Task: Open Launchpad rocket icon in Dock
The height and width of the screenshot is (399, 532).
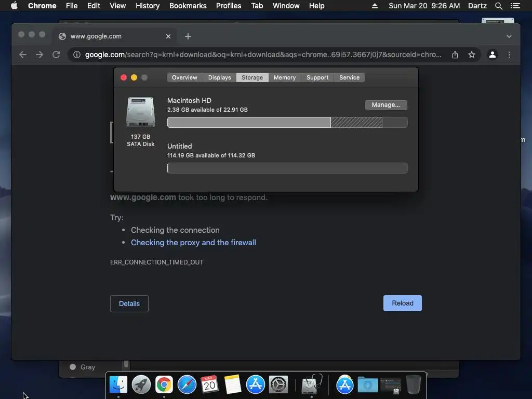Action: click(141, 385)
